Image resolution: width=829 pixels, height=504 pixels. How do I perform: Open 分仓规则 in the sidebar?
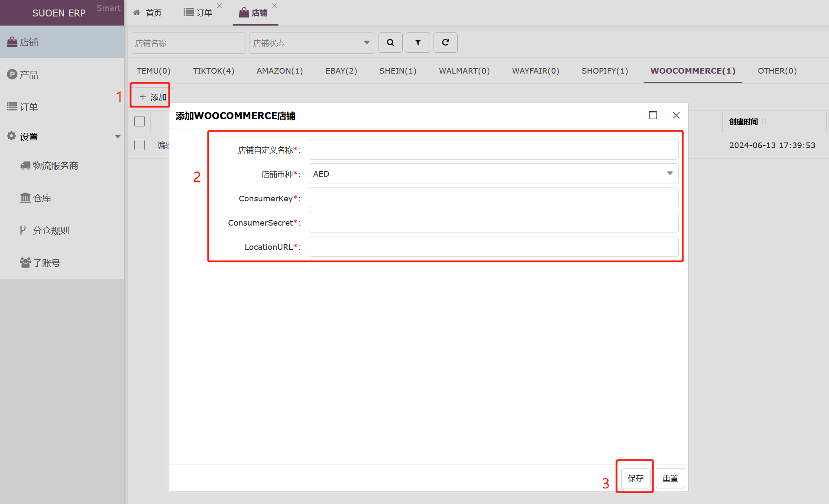(x=62, y=230)
